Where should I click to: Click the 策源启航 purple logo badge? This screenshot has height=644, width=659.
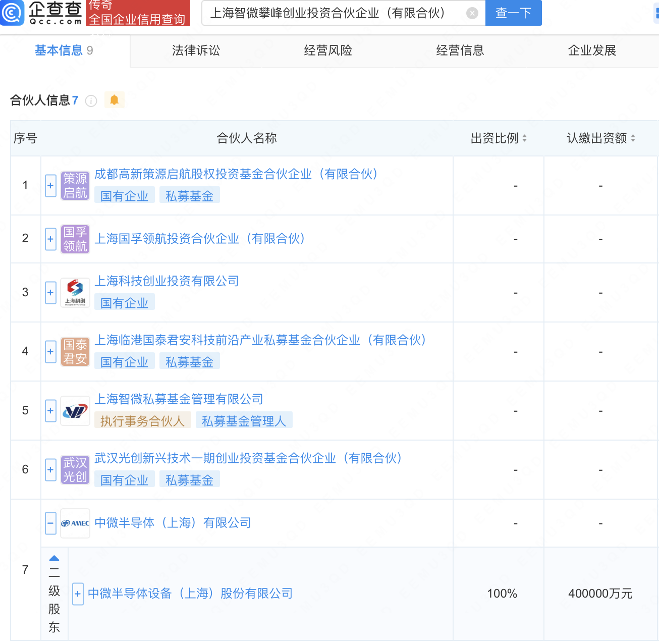[x=75, y=186]
